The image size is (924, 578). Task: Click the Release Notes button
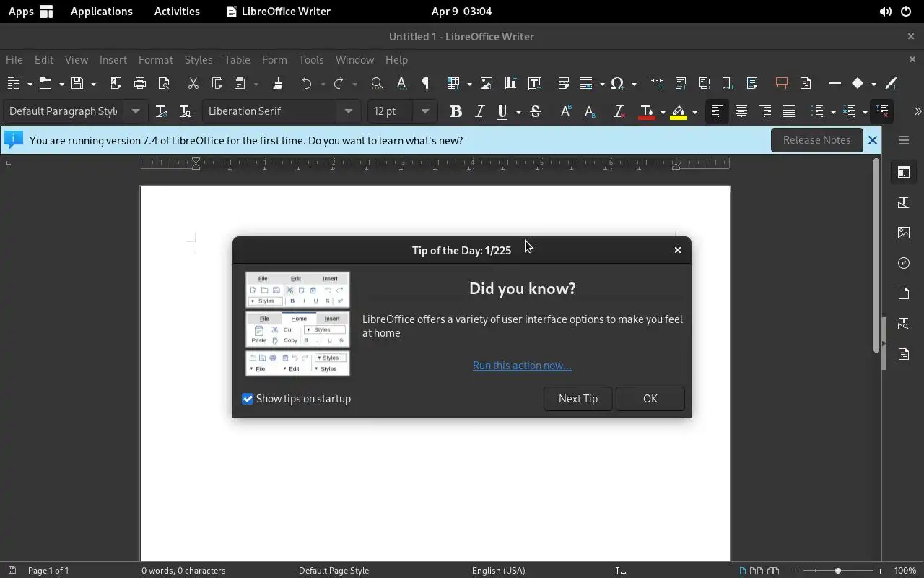click(x=817, y=140)
